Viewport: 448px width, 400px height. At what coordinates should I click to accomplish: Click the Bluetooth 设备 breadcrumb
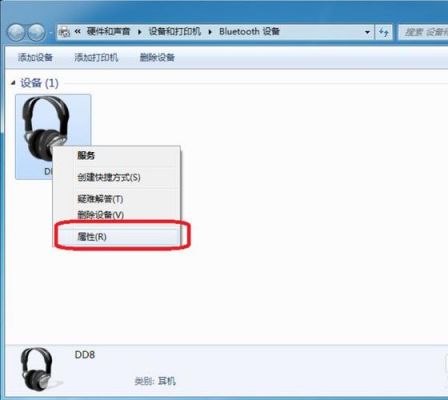pyautogui.click(x=249, y=32)
